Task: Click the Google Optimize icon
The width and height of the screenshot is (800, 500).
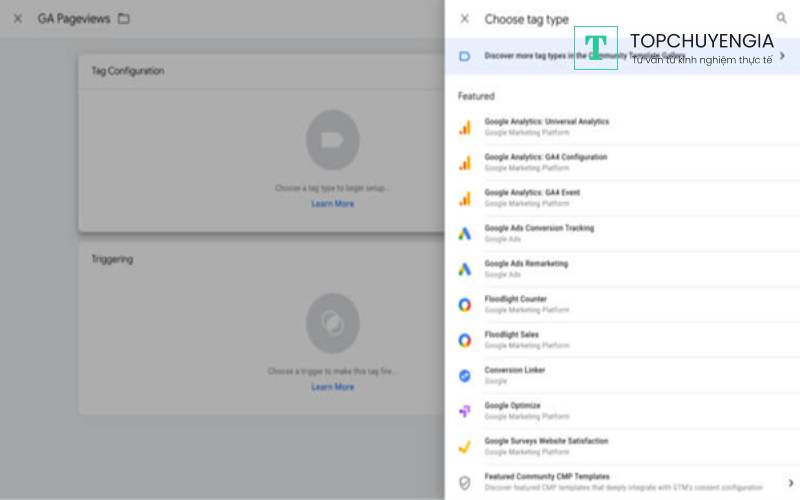Action: click(464, 411)
